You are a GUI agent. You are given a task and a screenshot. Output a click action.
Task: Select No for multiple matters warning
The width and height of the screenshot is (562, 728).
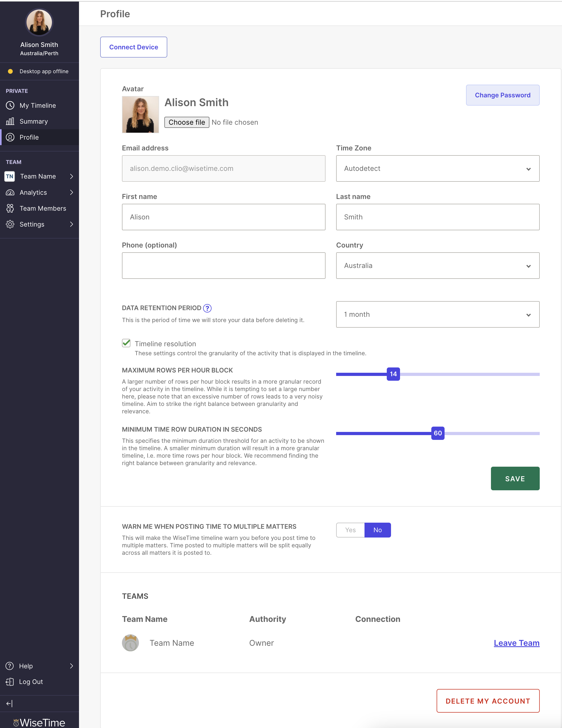click(377, 530)
